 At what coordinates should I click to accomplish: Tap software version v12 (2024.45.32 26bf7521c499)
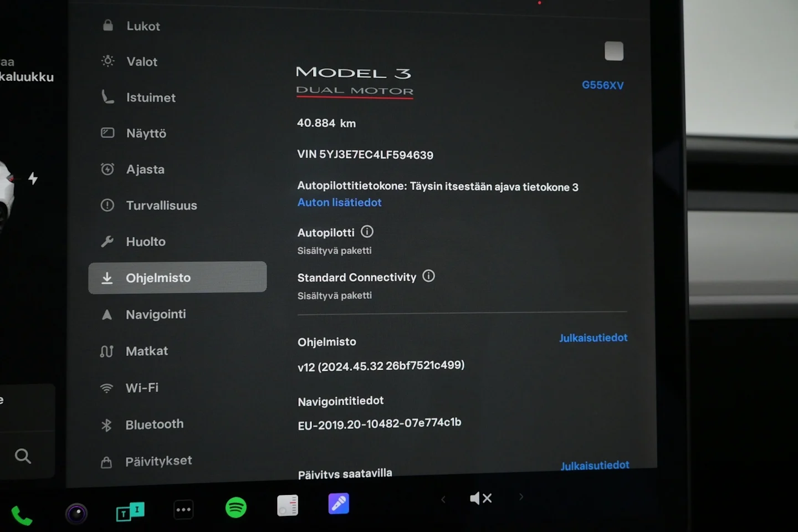coord(381,366)
